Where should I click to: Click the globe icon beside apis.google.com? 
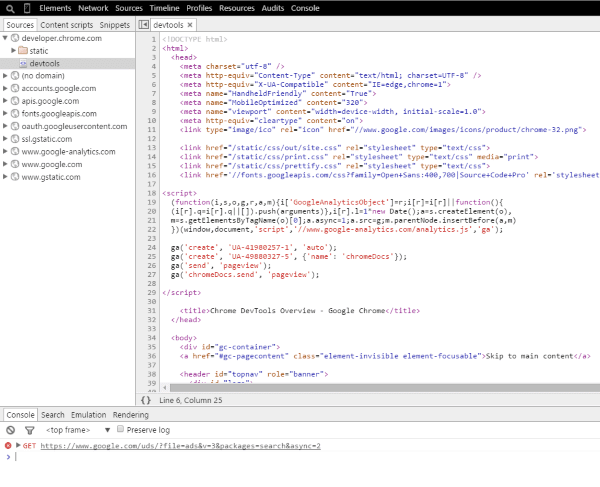(15, 101)
